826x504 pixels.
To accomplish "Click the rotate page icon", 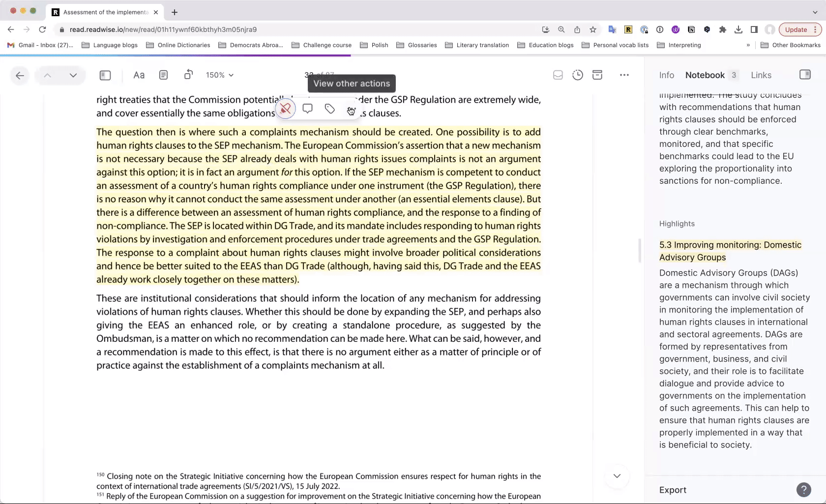I will (188, 75).
